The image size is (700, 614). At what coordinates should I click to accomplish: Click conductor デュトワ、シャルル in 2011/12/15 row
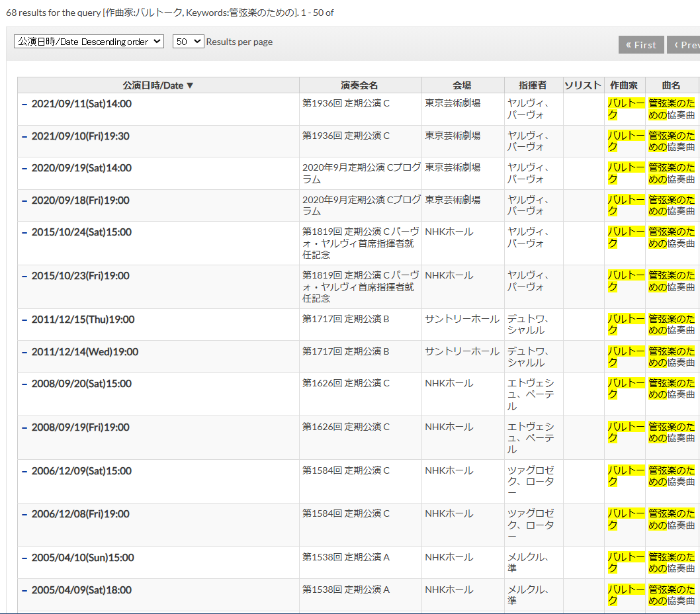pyautogui.click(x=528, y=325)
